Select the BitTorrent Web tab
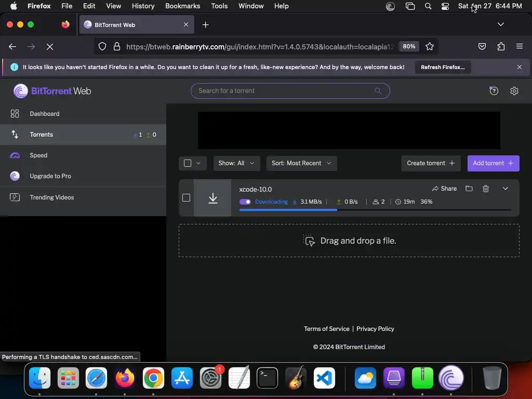 tap(137, 24)
